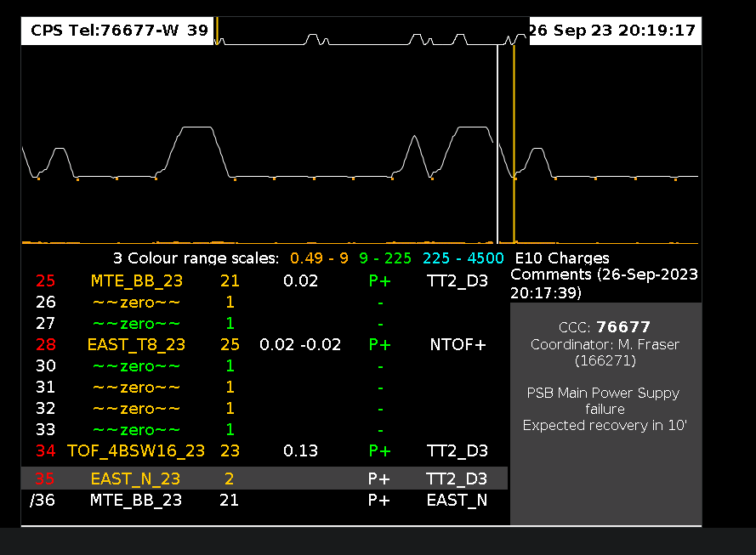Click the green 9 - 225 range scale

[385, 258]
